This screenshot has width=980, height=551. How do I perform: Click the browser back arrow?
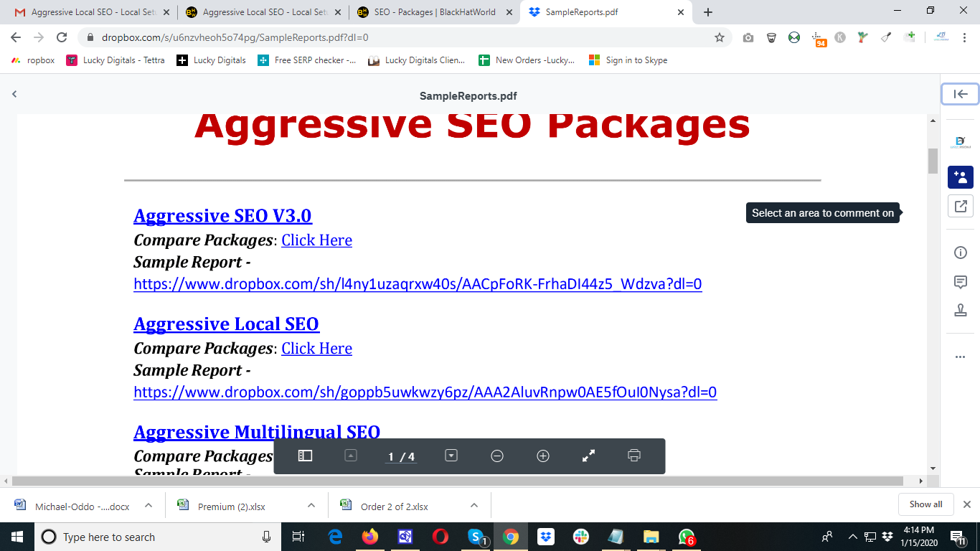[x=16, y=37]
